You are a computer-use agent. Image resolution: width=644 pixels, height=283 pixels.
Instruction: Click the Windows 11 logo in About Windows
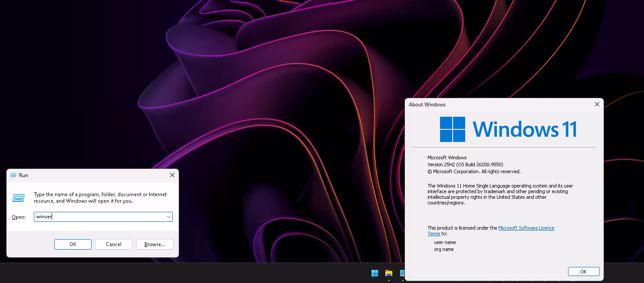pos(508,129)
